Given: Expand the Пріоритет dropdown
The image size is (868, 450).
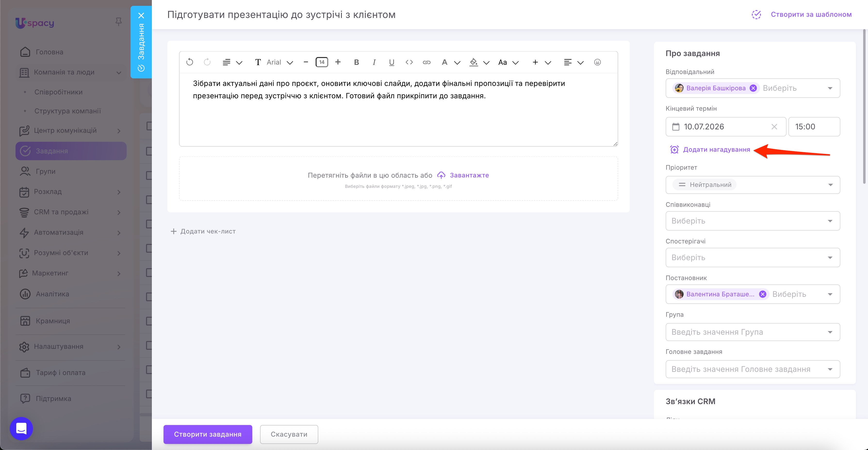Looking at the screenshot, I should 753,185.
